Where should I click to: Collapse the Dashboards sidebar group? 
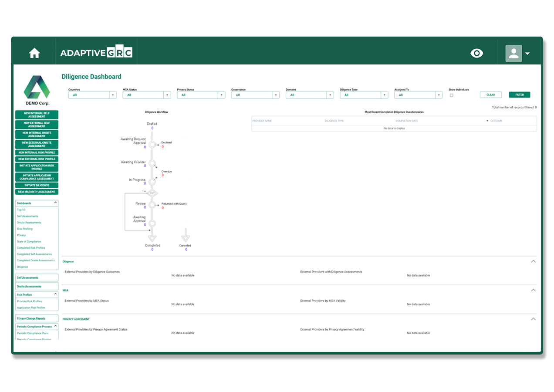(x=55, y=203)
